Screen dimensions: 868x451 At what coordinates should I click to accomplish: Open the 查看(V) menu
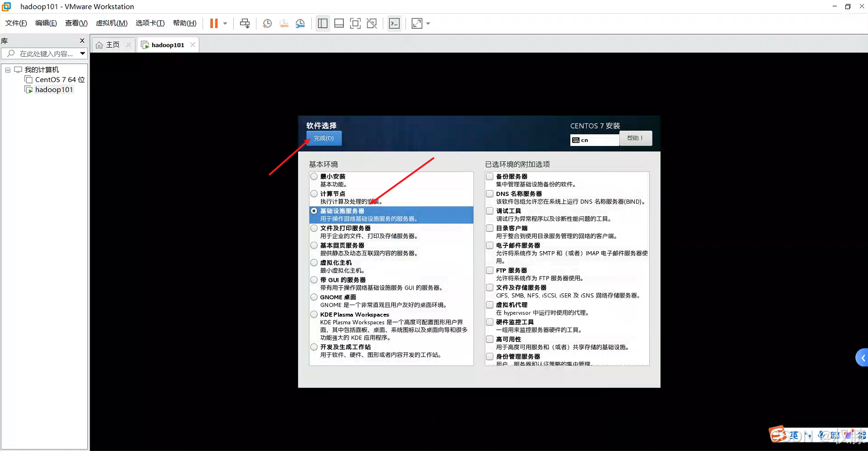pos(76,23)
